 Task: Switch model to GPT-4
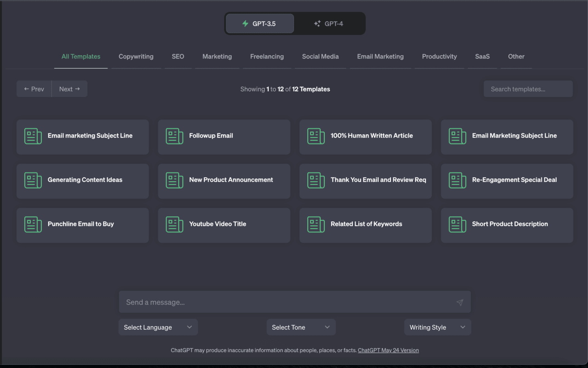point(328,23)
